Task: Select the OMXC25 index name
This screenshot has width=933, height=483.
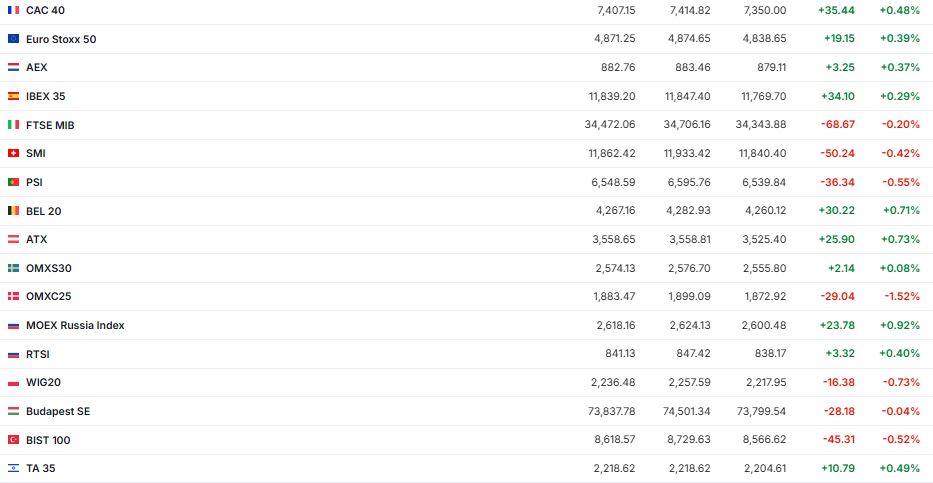Action: 48,296
